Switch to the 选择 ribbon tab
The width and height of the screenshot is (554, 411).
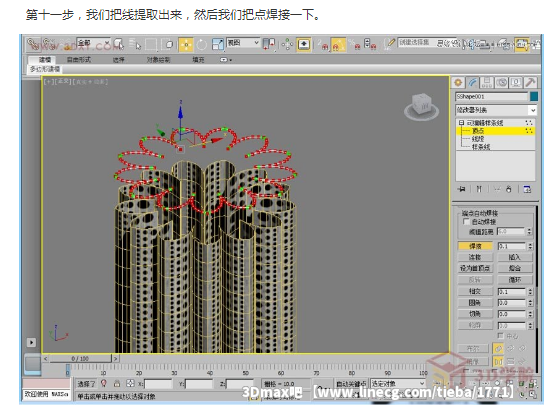point(119,60)
